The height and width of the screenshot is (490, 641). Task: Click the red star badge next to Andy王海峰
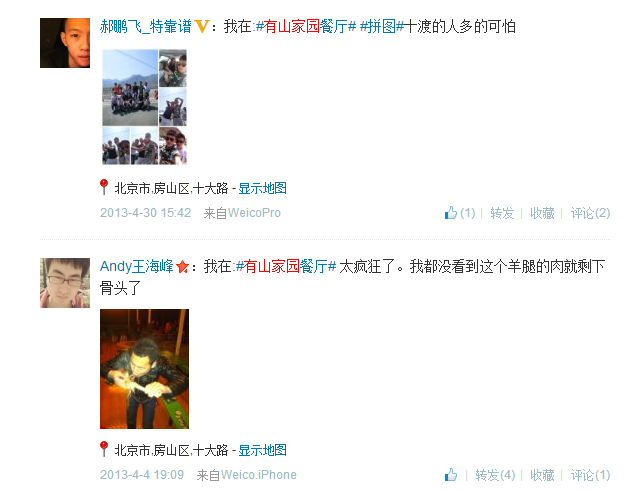pos(182,267)
